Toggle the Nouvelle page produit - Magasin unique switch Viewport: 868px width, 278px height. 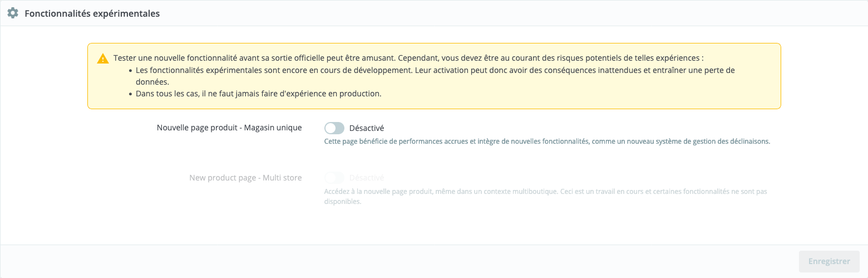pos(334,128)
